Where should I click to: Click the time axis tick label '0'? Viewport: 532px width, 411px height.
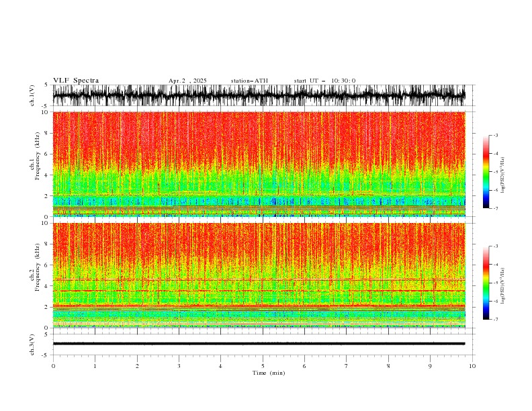(53, 366)
